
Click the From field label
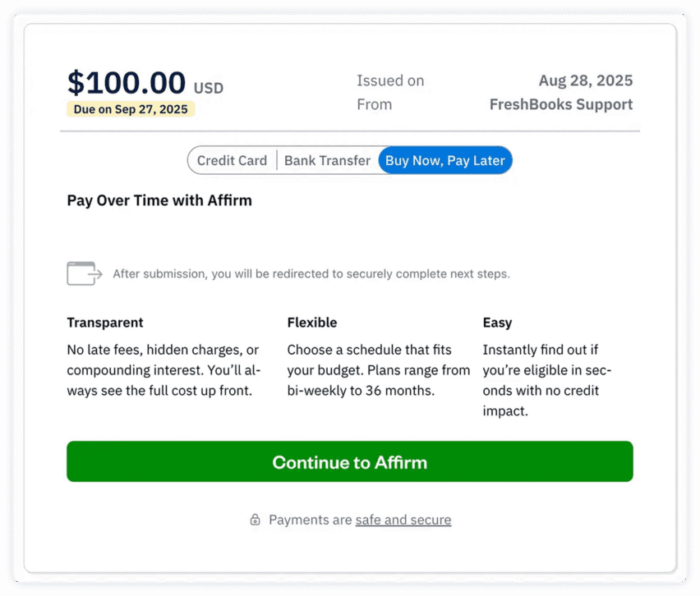click(x=375, y=104)
